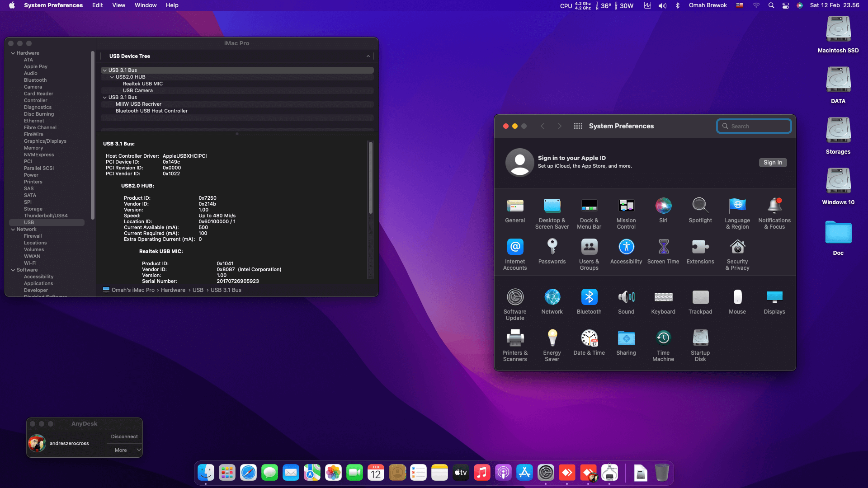This screenshot has height=488, width=868.
Task: Open the Window menu
Action: pyautogui.click(x=146, y=5)
